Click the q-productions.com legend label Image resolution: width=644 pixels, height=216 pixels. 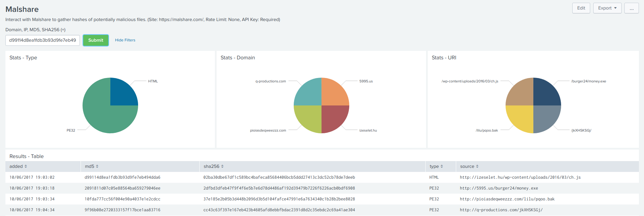(x=271, y=81)
